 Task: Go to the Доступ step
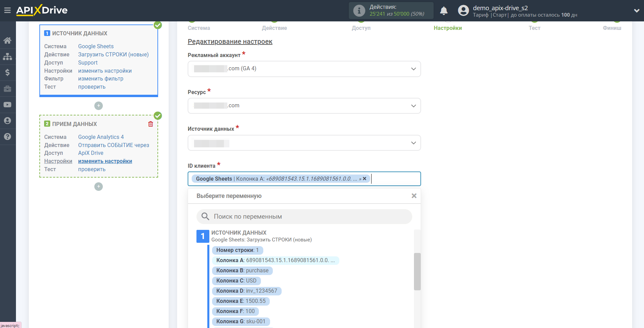click(x=361, y=28)
